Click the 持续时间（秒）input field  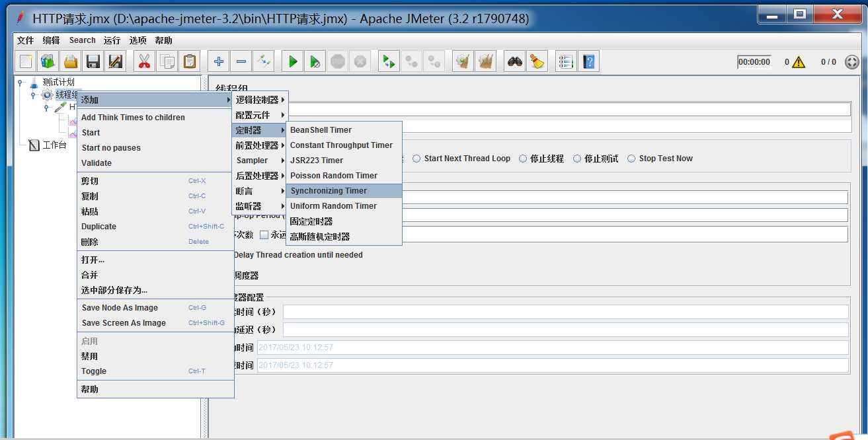click(x=566, y=312)
